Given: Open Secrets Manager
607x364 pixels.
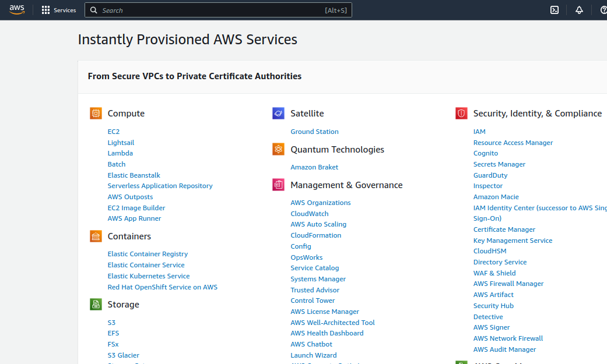Looking at the screenshot, I should tap(499, 164).
